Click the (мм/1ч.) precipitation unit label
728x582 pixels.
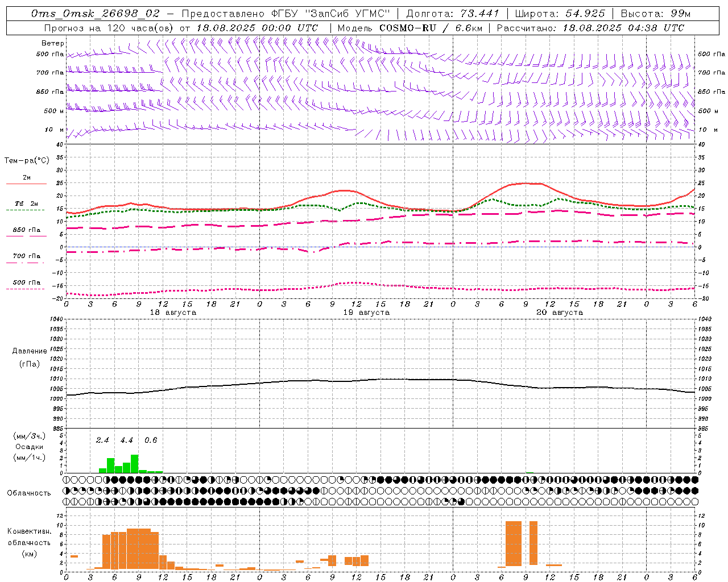click(30, 457)
